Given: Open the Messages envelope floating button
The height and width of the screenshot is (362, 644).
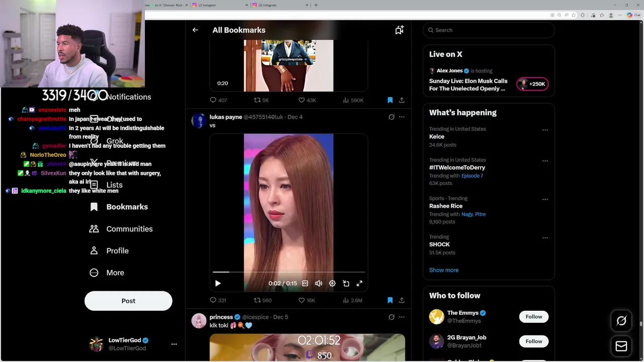Looking at the screenshot, I should click(621, 346).
